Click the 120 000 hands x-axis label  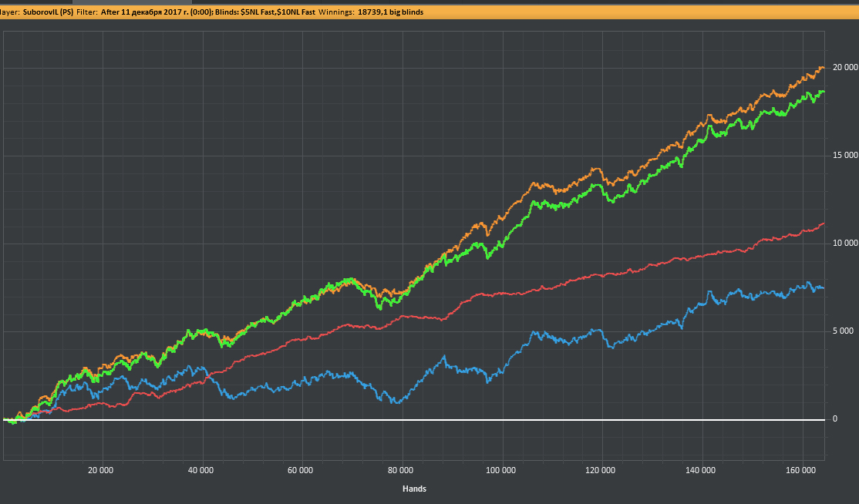pyautogui.click(x=601, y=469)
